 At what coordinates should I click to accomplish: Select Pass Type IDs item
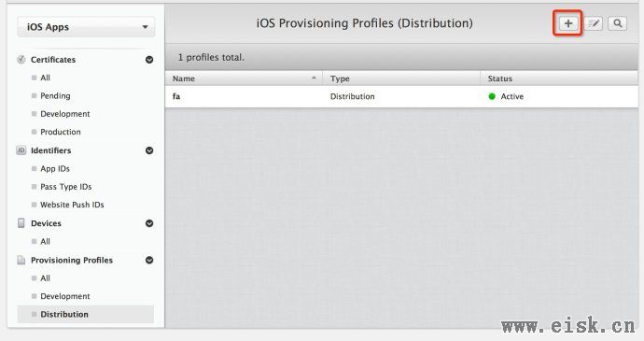pos(65,187)
